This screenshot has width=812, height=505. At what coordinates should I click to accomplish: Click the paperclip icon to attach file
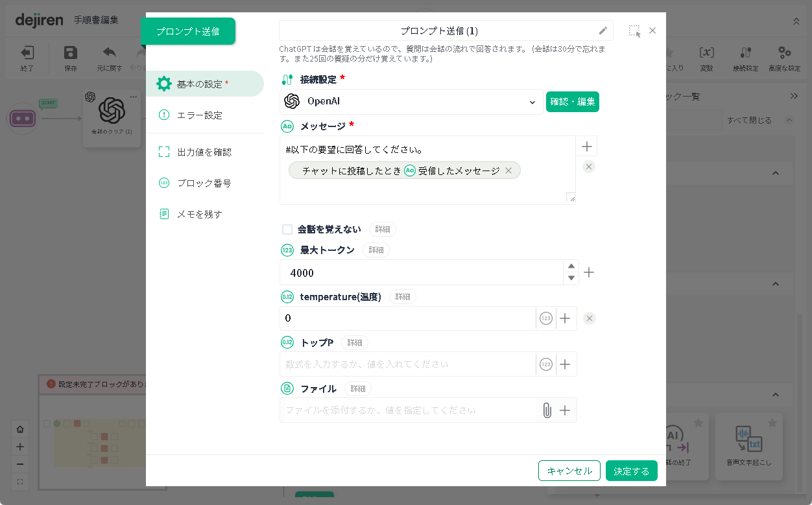pyautogui.click(x=547, y=410)
